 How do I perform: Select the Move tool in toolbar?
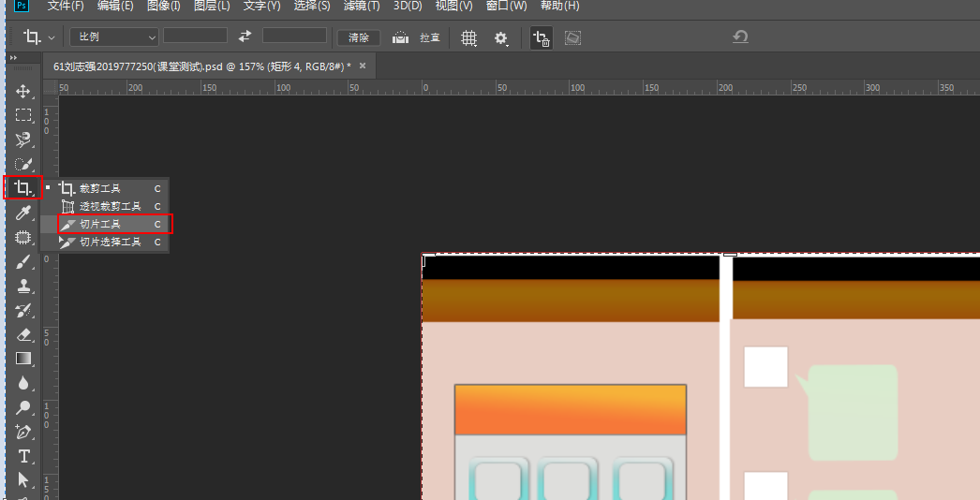pyautogui.click(x=23, y=91)
